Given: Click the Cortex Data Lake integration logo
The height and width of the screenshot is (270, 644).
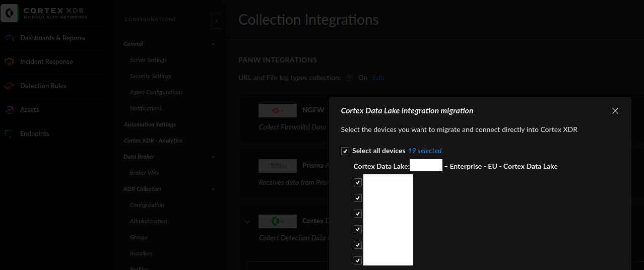Looking at the screenshot, I should click(x=278, y=221).
